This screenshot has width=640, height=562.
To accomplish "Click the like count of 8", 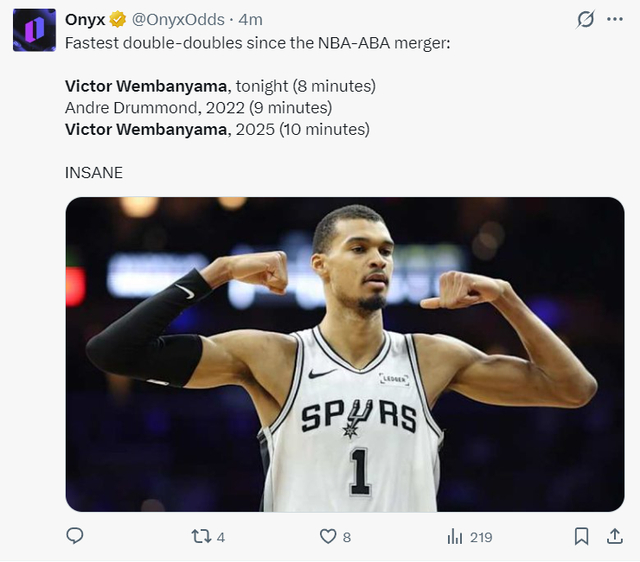I will click(x=347, y=537).
